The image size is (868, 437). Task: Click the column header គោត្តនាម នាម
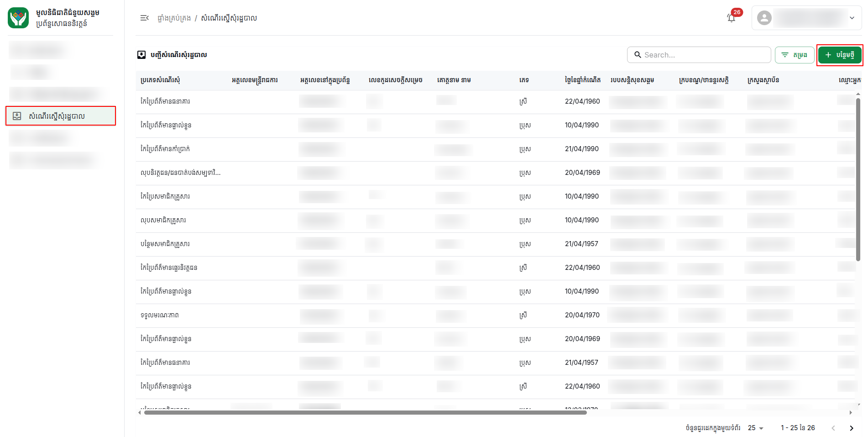click(x=454, y=80)
